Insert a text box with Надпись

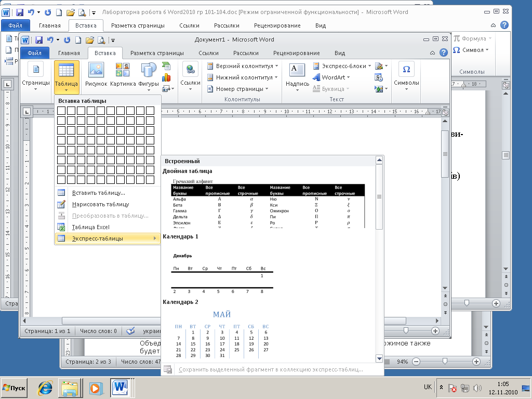(297, 77)
